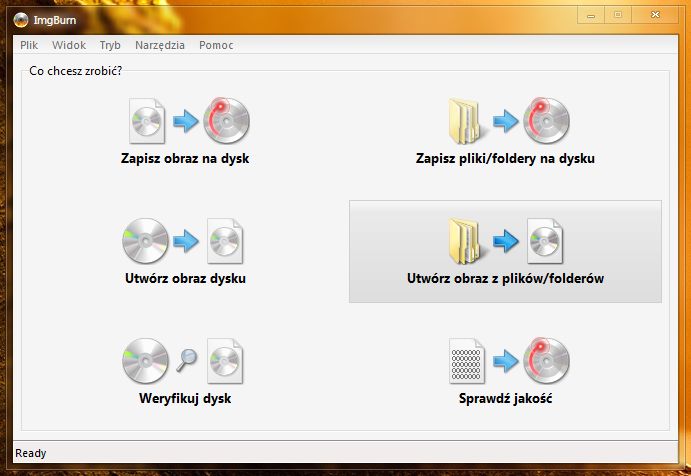Viewport: 691px width, 476px height.
Task: Close the ImgBurn window
Action: click(655, 15)
